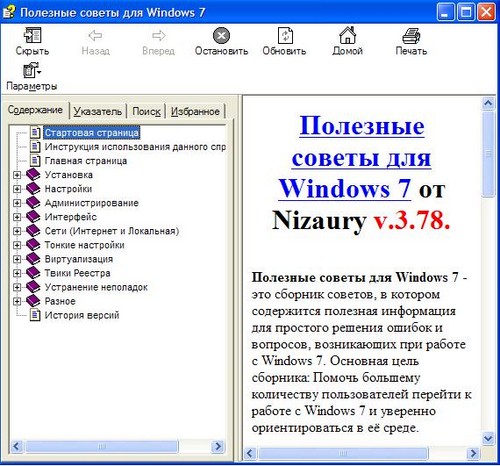Select История версий in the tree

coord(82,315)
